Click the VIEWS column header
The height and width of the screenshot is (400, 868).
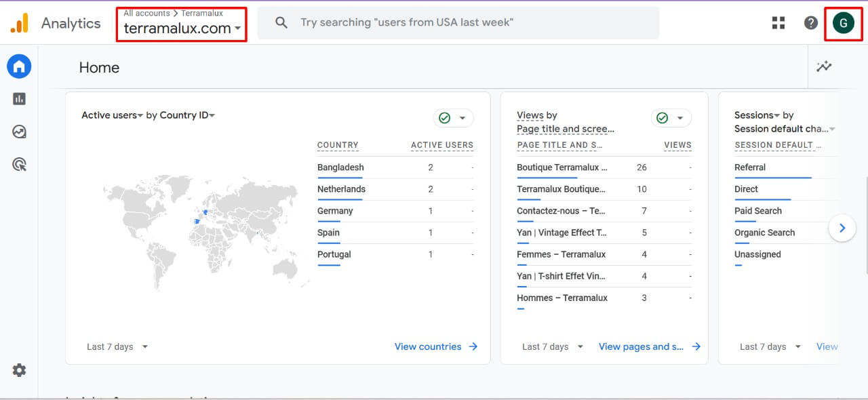677,145
